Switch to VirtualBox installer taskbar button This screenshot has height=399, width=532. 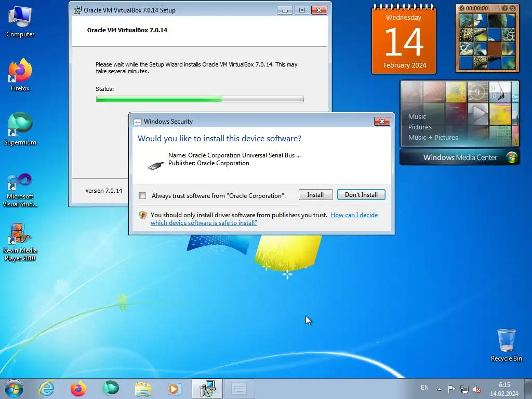207,389
